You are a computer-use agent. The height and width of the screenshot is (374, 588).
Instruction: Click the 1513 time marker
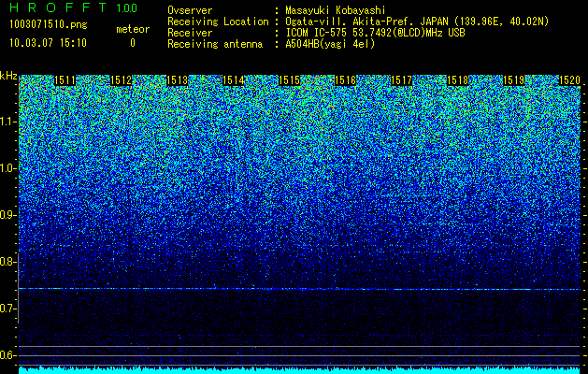tap(177, 80)
